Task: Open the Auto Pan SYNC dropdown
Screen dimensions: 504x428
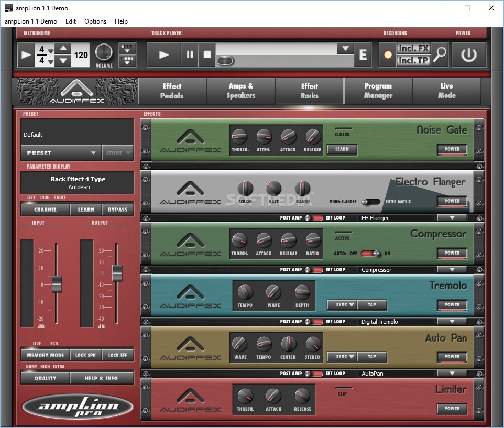Action: pyautogui.click(x=342, y=356)
